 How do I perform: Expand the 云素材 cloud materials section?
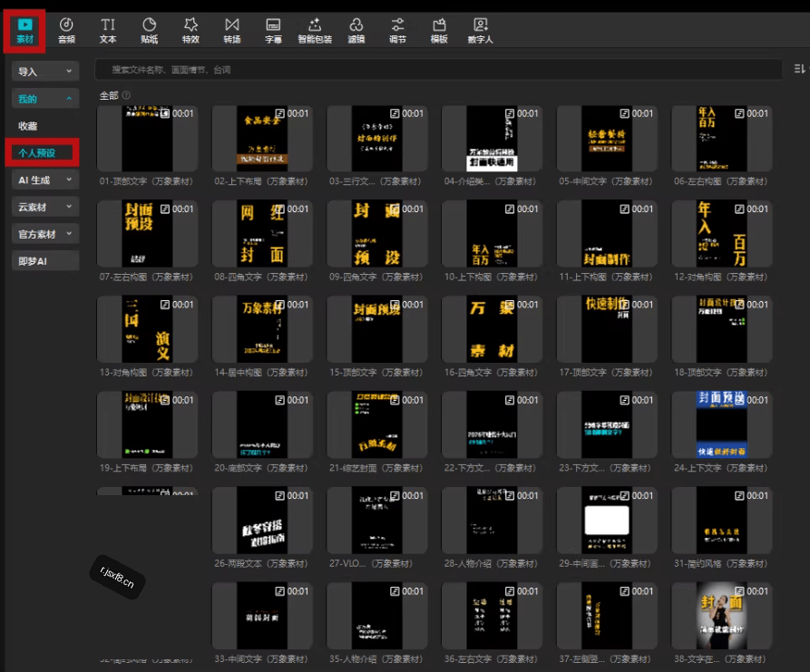coord(45,207)
